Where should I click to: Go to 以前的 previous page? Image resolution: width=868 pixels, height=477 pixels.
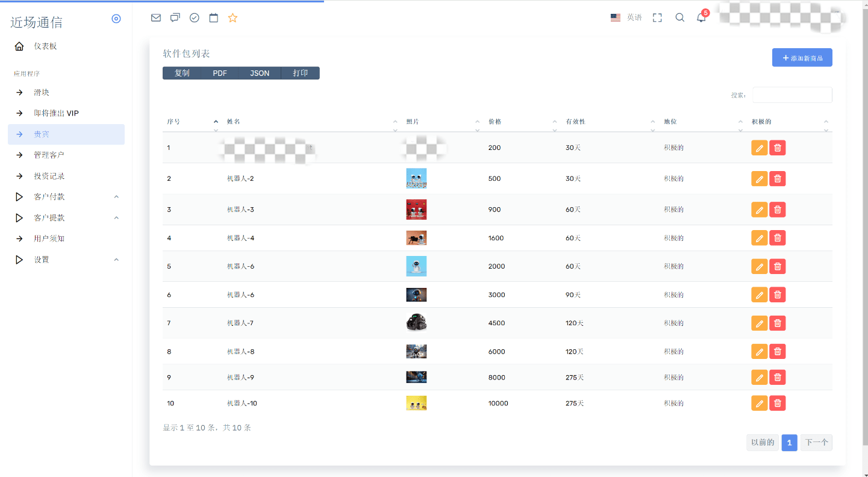pyautogui.click(x=763, y=443)
